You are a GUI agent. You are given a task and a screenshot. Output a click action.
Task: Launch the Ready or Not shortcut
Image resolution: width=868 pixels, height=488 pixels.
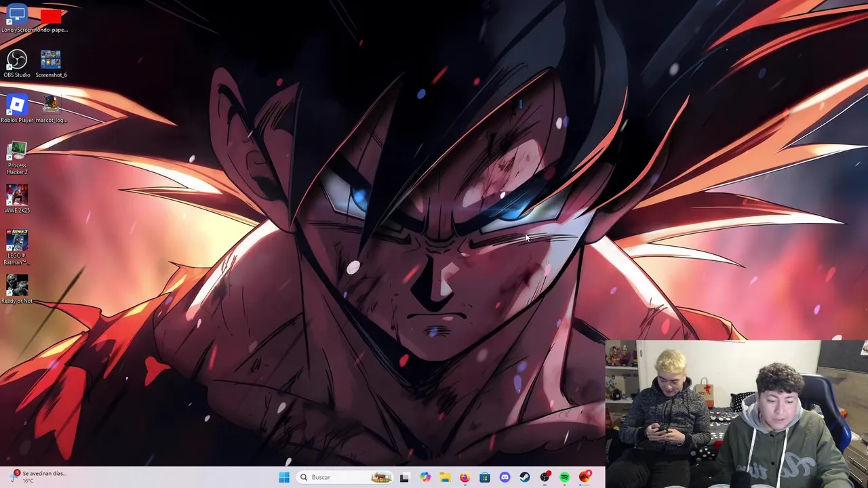[16, 289]
